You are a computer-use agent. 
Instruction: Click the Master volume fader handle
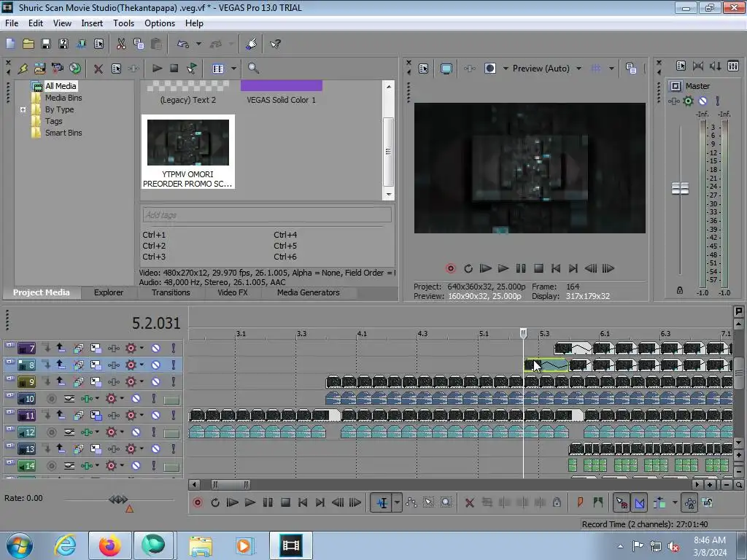681,188
